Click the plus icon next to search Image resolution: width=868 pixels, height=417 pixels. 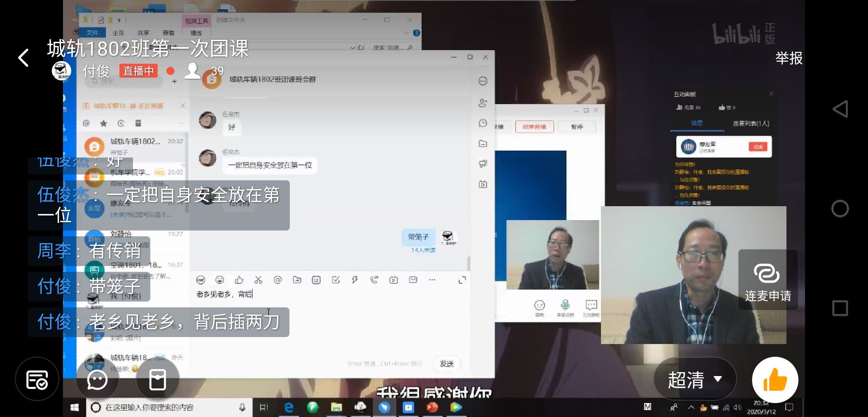[x=174, y=81]
